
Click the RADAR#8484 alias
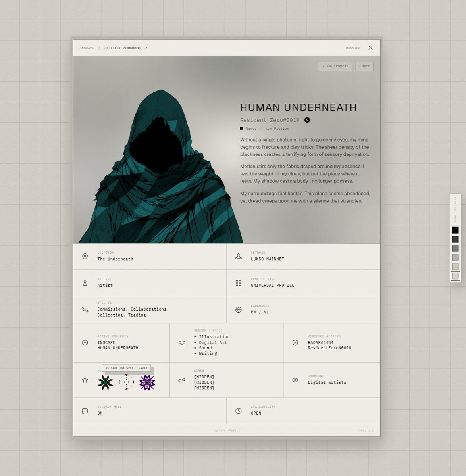pos(320,342)
